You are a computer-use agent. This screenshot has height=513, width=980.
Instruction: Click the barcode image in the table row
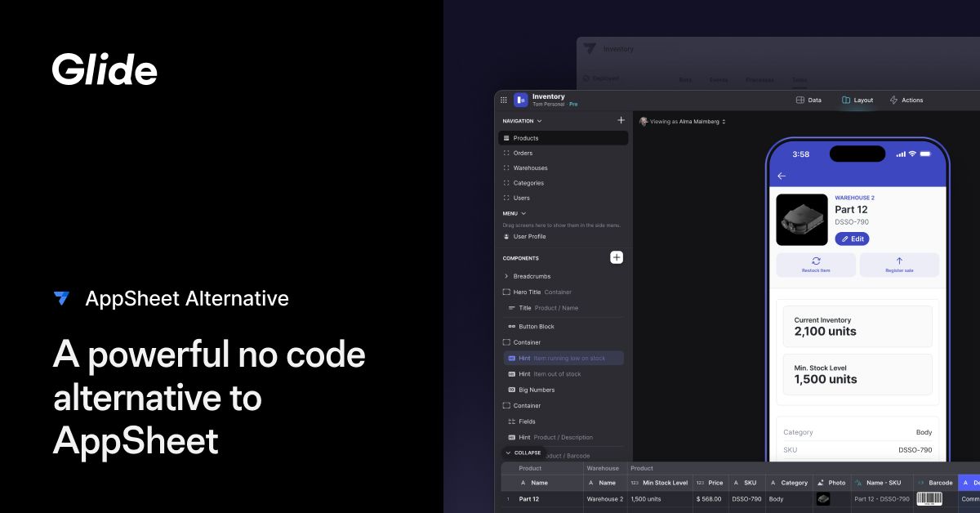(929, 498)
